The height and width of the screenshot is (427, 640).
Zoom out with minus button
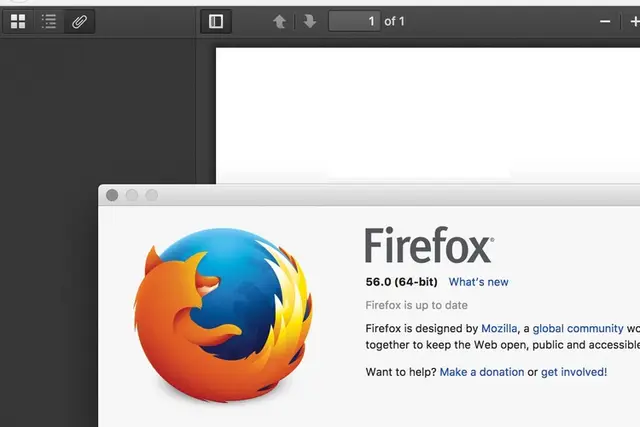pos(605,21)
